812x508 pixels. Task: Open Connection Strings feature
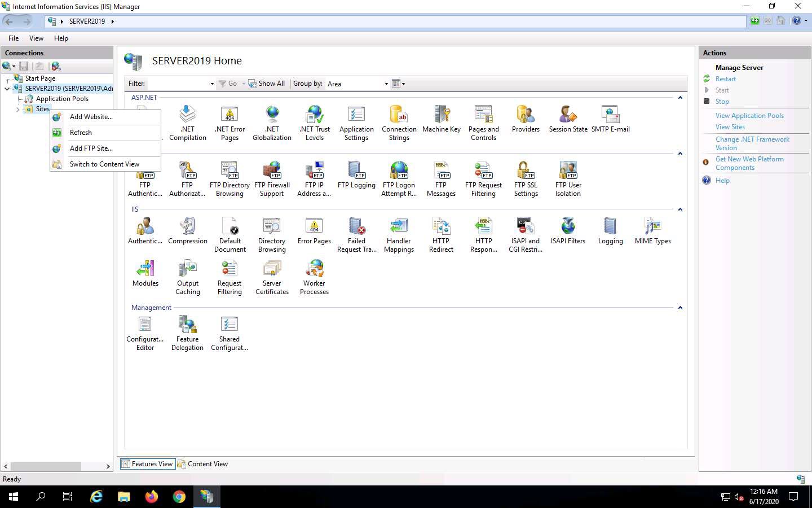(x=399, y=122)
